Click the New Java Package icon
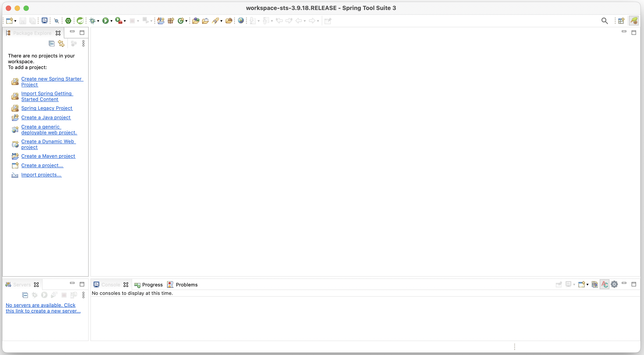The width and height of the screenshot is (644, 355). point(171,21)
